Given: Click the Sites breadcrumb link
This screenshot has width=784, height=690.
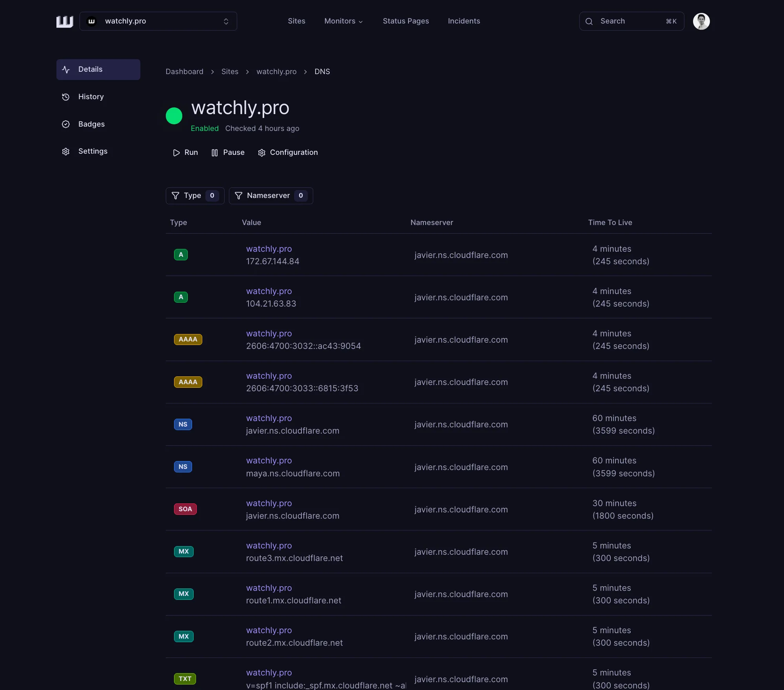Looking at the screenshot, I should pos(230,72).
